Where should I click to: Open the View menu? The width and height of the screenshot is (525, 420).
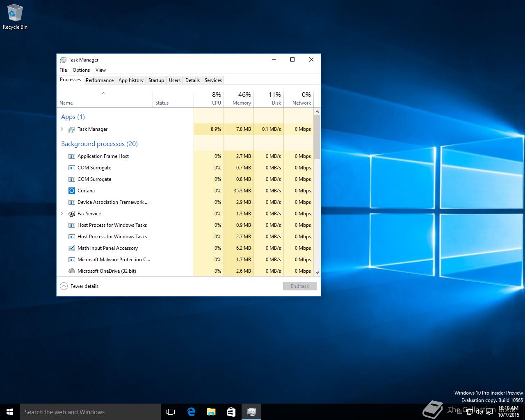click(x=100, y=70)
